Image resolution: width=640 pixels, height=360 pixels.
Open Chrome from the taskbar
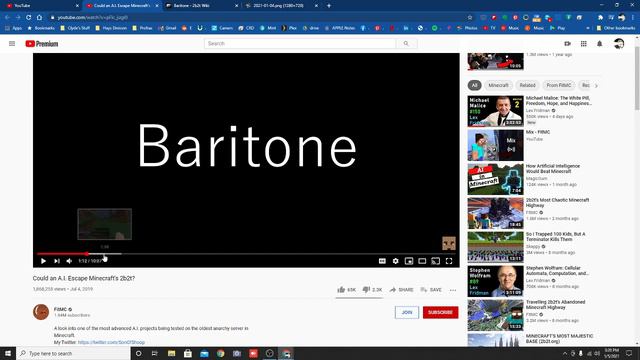coord(221,353)
